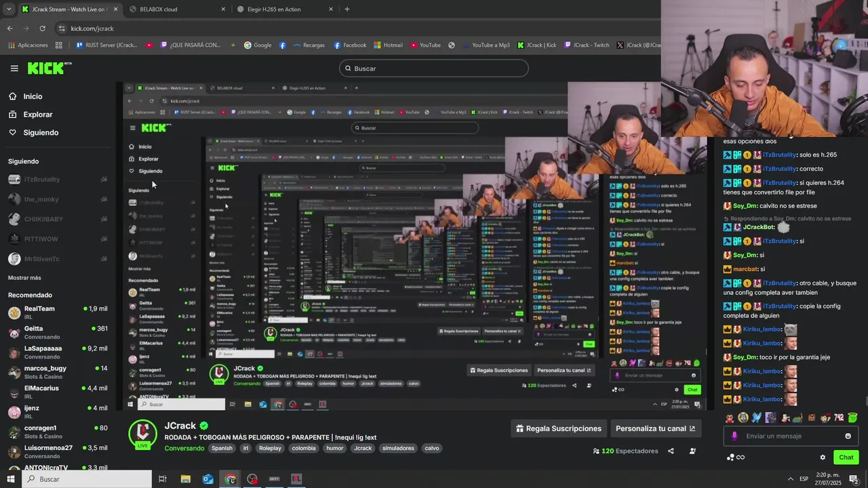Open followed channel PITTIWOW

pos(58,239)
